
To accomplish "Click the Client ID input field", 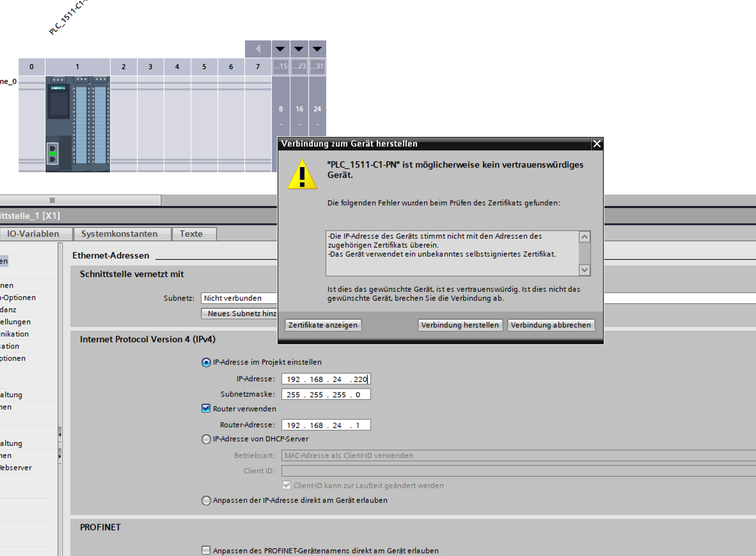I will 518,471.
